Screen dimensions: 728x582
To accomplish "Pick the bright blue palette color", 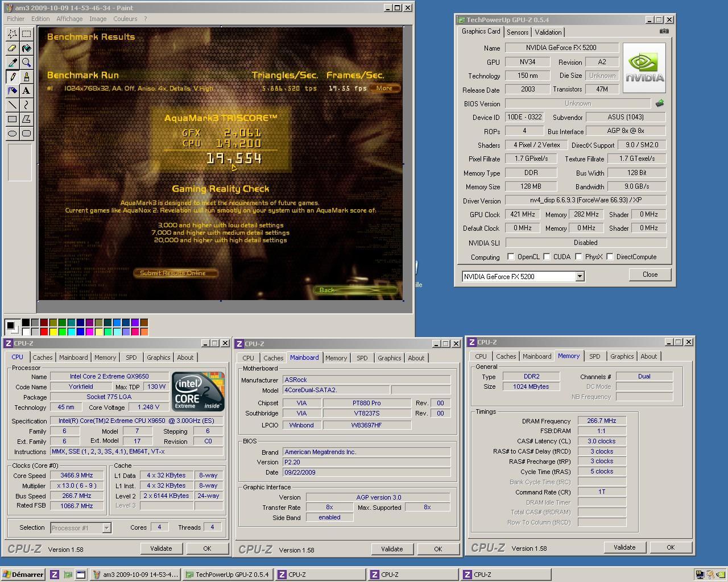I will (80, 332).
